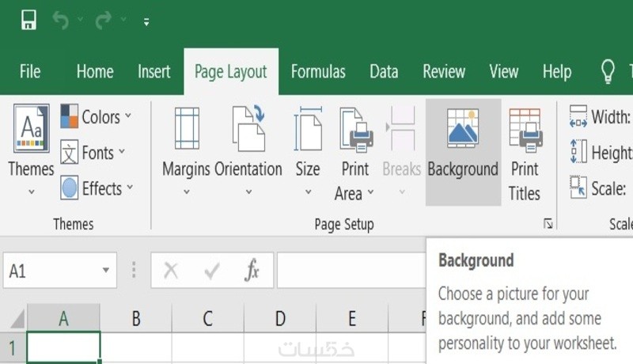Open the Page Setup dialog launcher
The image size is (633, 364).
point(548,225)
